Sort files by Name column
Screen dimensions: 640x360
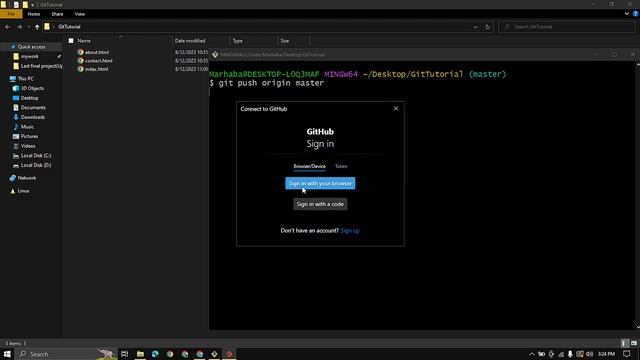point(84,41)
